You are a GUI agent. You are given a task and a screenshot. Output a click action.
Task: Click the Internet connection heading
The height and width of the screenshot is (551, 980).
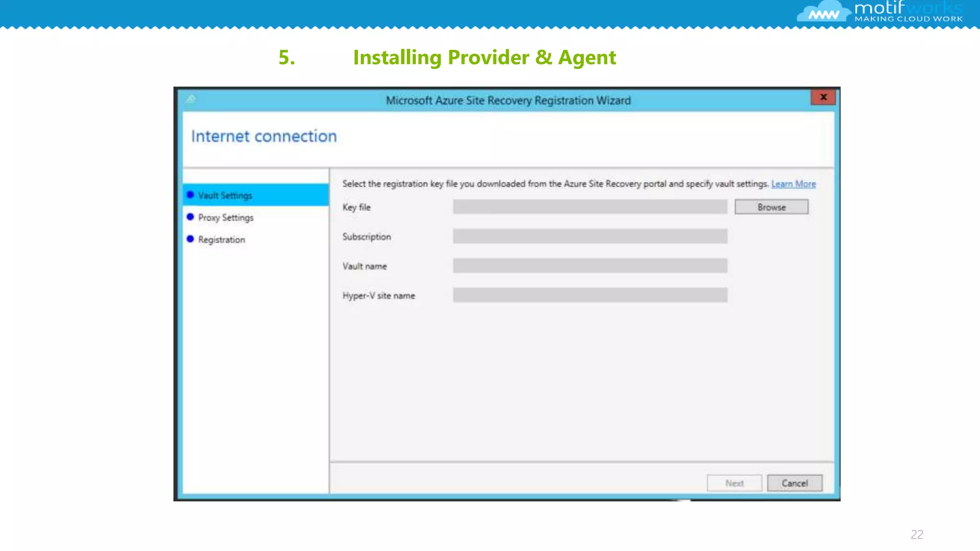[264, 136]
